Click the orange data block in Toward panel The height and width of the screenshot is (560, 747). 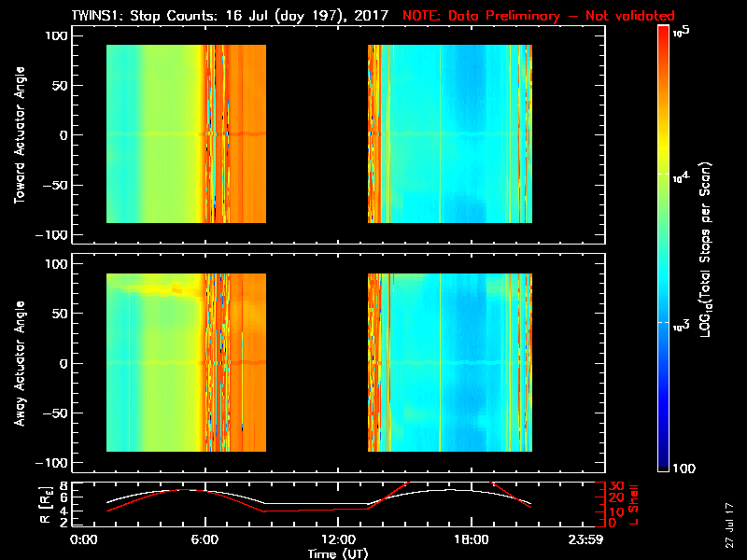247,133
